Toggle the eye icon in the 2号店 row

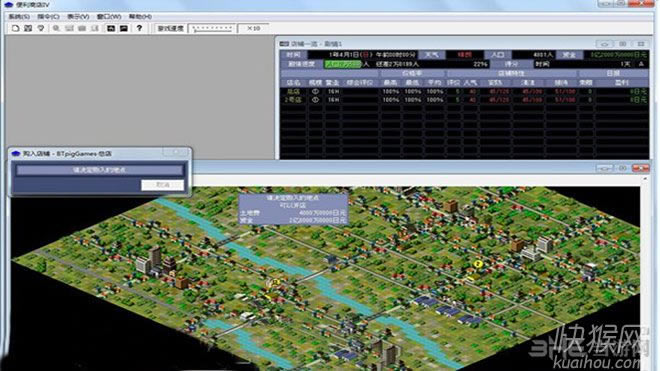click(x=315, y=100)
